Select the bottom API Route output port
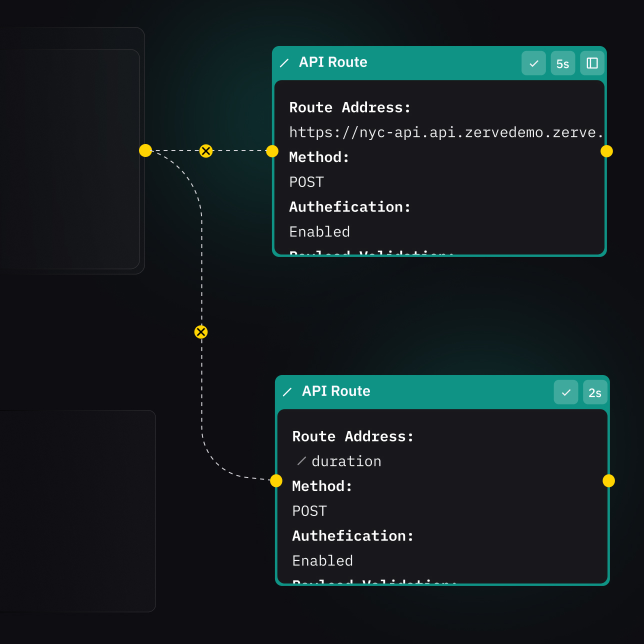This screenshot has height=644, width=644. pyautogui.click(x=608, y=480)
